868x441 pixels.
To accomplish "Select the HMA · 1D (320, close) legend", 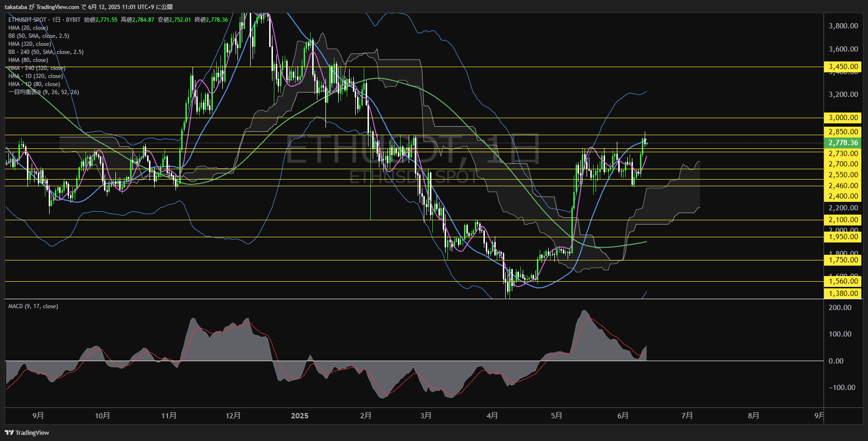I will pyautogui.click(x=35, y=76).
